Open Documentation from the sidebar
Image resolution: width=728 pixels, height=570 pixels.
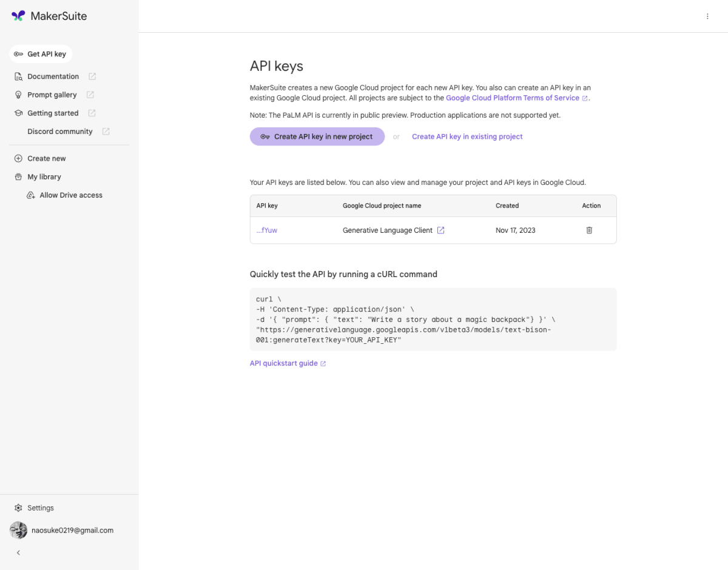click(x=53, y=76)
